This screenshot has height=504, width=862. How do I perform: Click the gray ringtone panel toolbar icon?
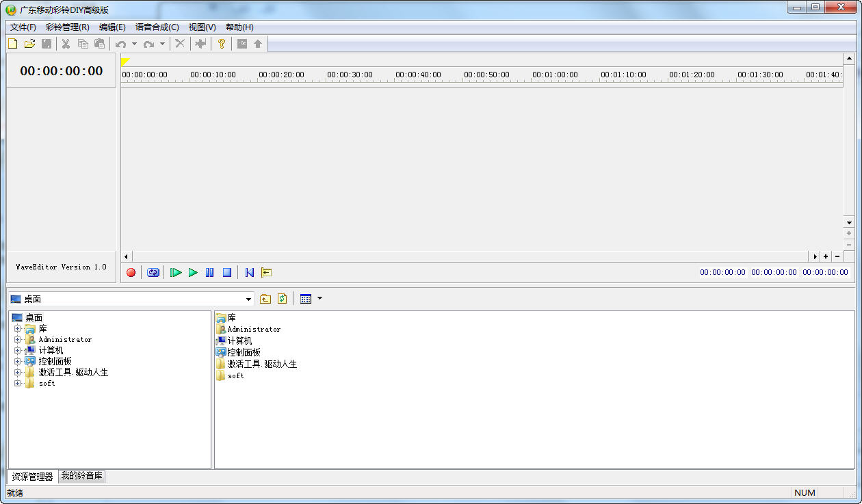241,44
